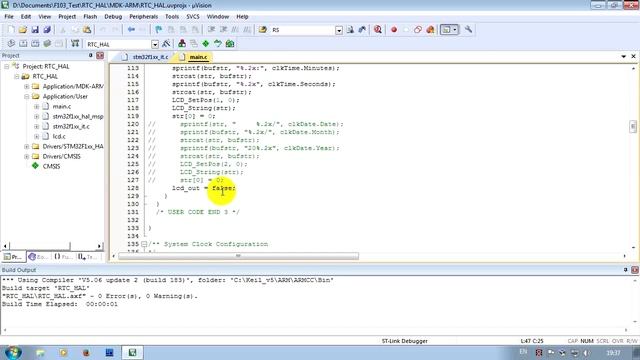Save the current file with floppy icon

click(x=35, y=29)
